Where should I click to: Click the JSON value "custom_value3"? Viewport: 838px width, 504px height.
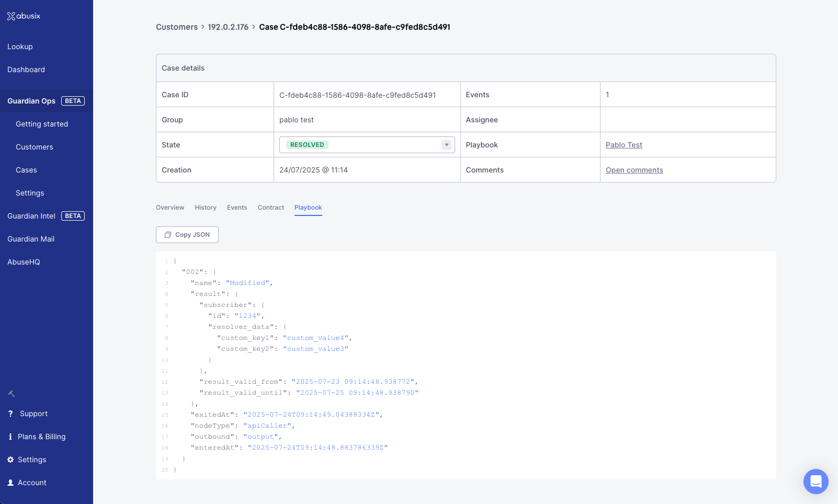(x=315, y=349)
